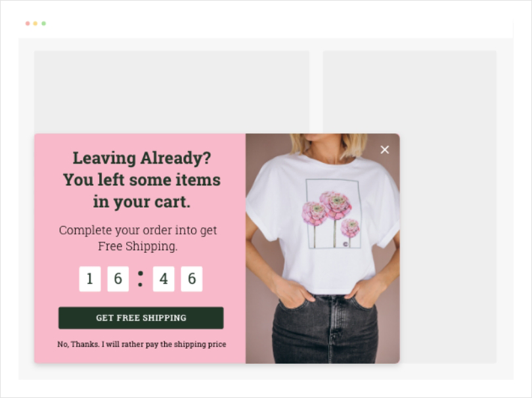Click "You left some items" heading line
This screenshot has height=398, width=532.
click(x=142, y=180)
